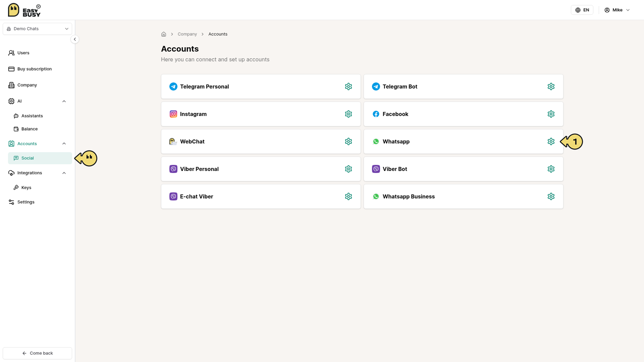Click the EasyBusy logo
Viewport: 644px width, 362px height.
(x=24, y=10)
